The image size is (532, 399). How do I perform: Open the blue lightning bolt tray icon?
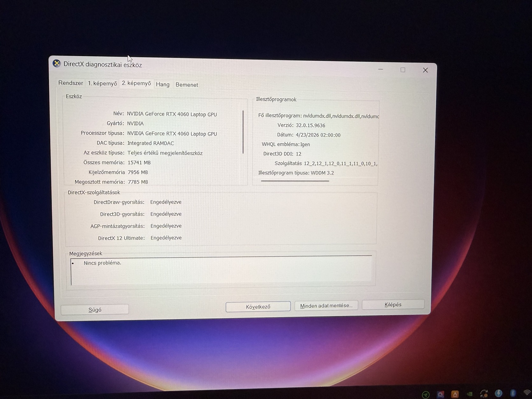point(499,394)
